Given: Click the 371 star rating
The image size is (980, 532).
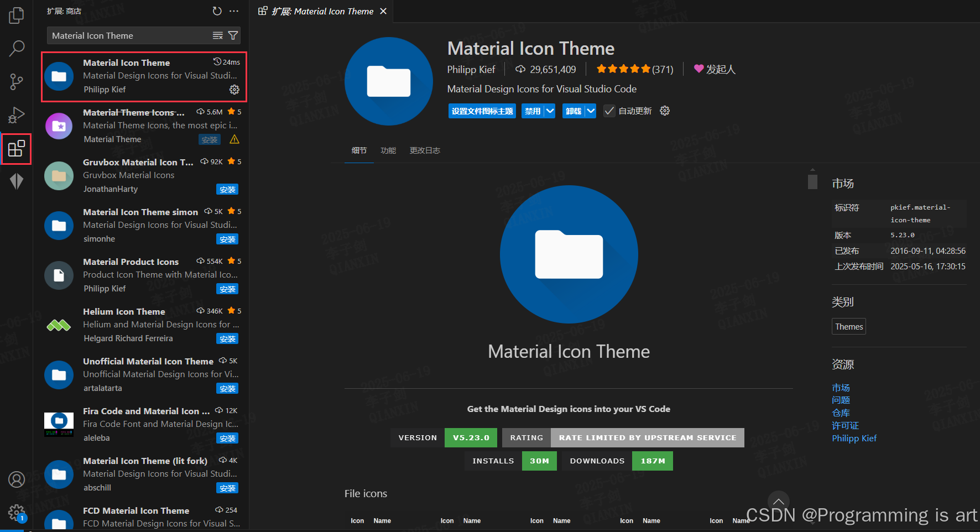Looking at the screenshot, I should point(635,69).
